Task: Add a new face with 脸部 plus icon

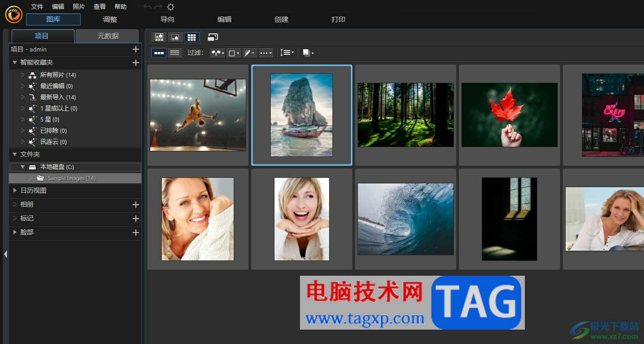Action: 136,232
